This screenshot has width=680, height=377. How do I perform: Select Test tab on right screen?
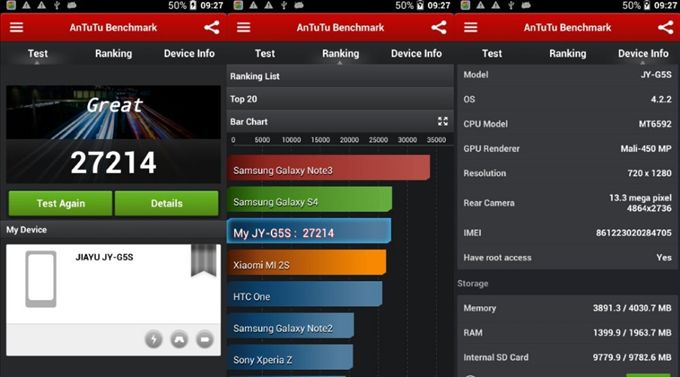pos(492,53)
